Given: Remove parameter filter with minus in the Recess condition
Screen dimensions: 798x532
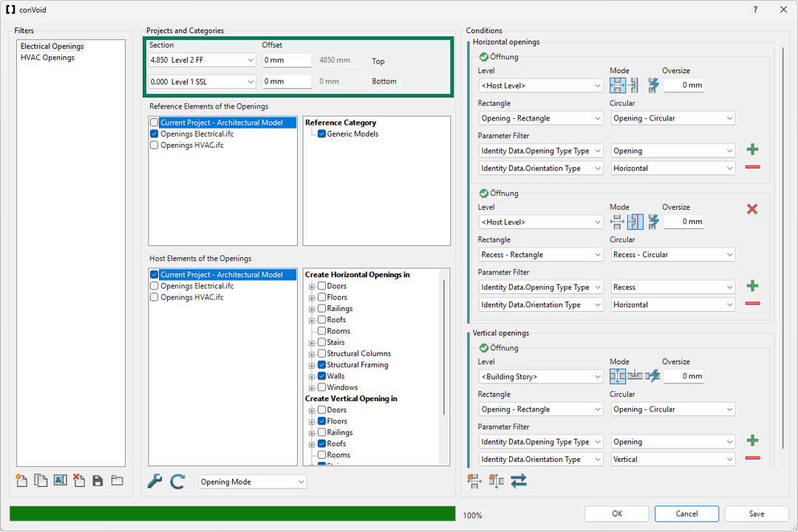Looking at the screenshot, I should pyautogui.click(x=752, y=304).
